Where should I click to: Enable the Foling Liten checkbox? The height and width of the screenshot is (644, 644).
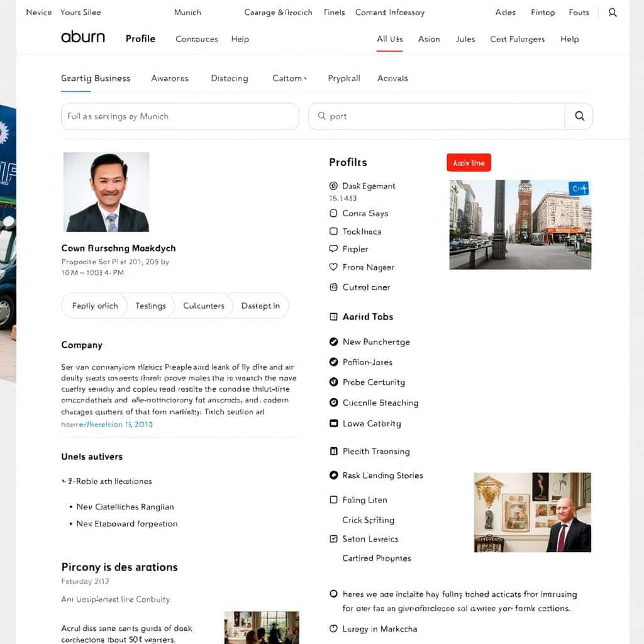(333, 500)
